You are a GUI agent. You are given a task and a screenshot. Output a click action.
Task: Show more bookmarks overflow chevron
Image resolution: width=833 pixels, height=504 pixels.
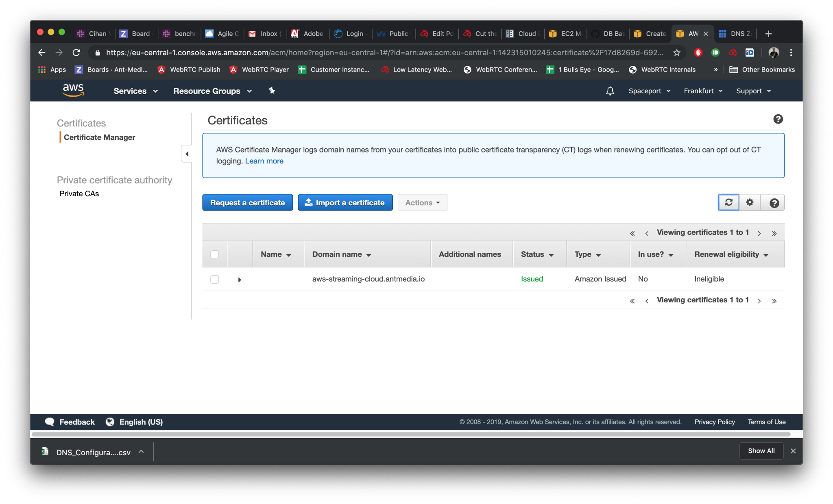716,70
